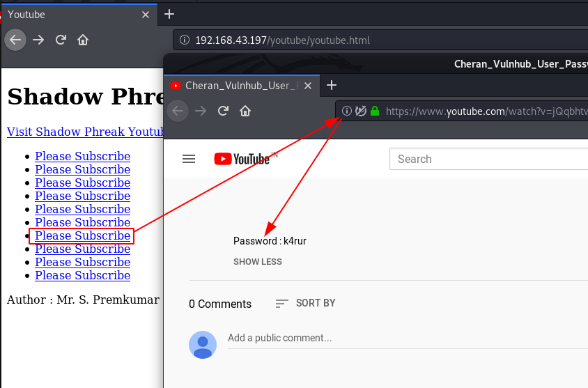This screenshot has width=588, height=388.
Task: Go back in the rear Youtube browser window
Action: pyautogui.click(x=15, y=40)
